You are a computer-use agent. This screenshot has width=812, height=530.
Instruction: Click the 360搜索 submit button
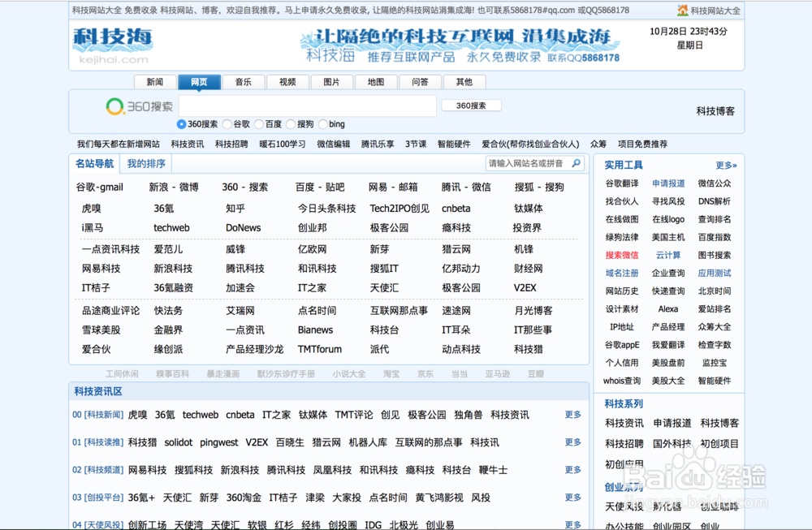tap(471, 106)
